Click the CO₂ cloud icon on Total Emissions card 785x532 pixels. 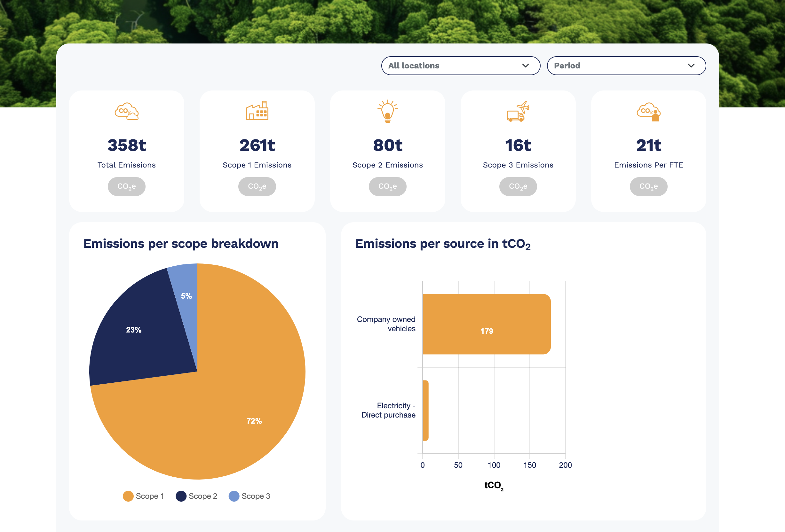pos(126,112)
